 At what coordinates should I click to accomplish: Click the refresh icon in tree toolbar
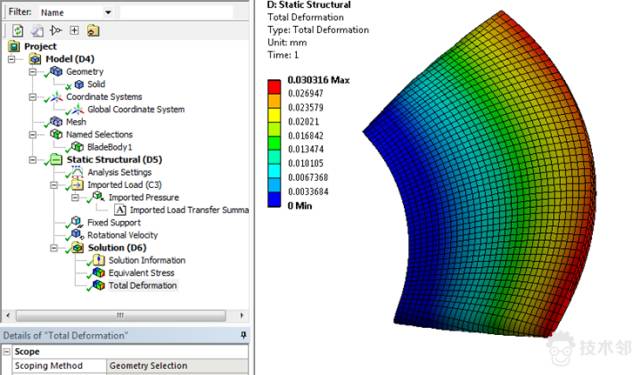(x=18, y=31)
